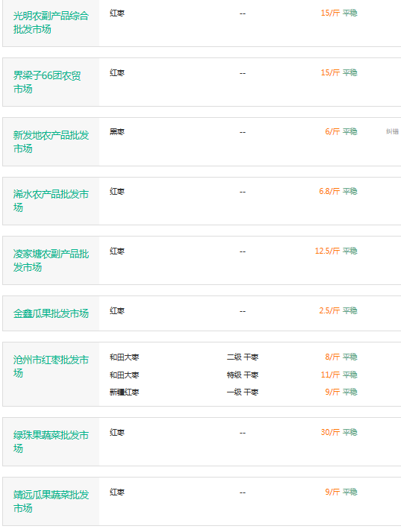Open 新发地农产品批发市场 market link
Viewport: 401px width, 532px height.
click(51, 142)
